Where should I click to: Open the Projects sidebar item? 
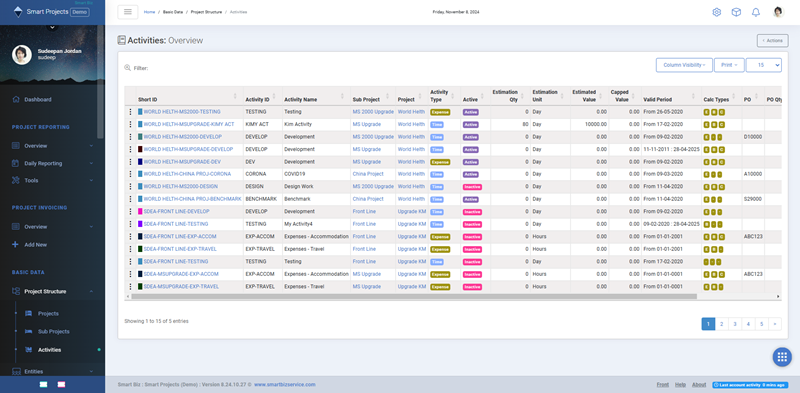(48, 313)
